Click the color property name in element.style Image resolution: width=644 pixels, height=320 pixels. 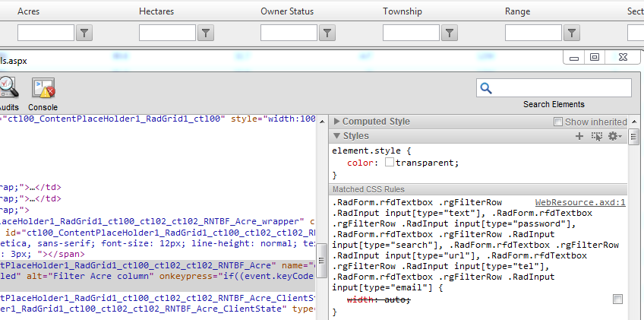[360, 163]
